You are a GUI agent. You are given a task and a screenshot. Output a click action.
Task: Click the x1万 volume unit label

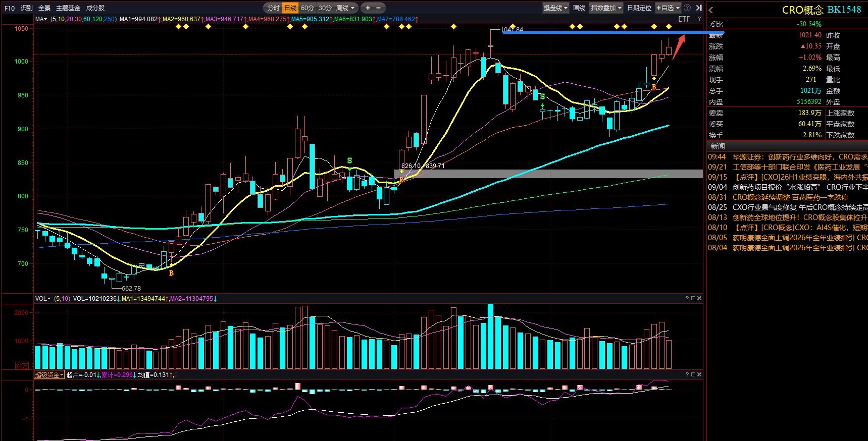22,366
